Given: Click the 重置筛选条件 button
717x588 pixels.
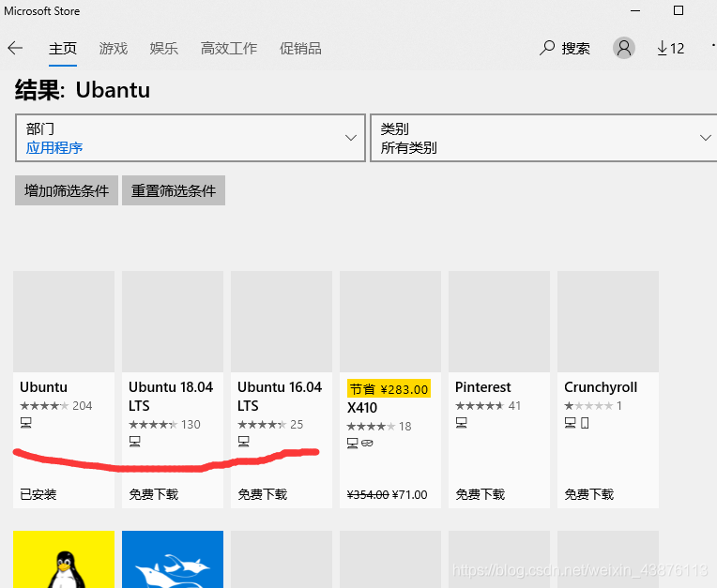Looking at the screenshot, I should 174,190.
